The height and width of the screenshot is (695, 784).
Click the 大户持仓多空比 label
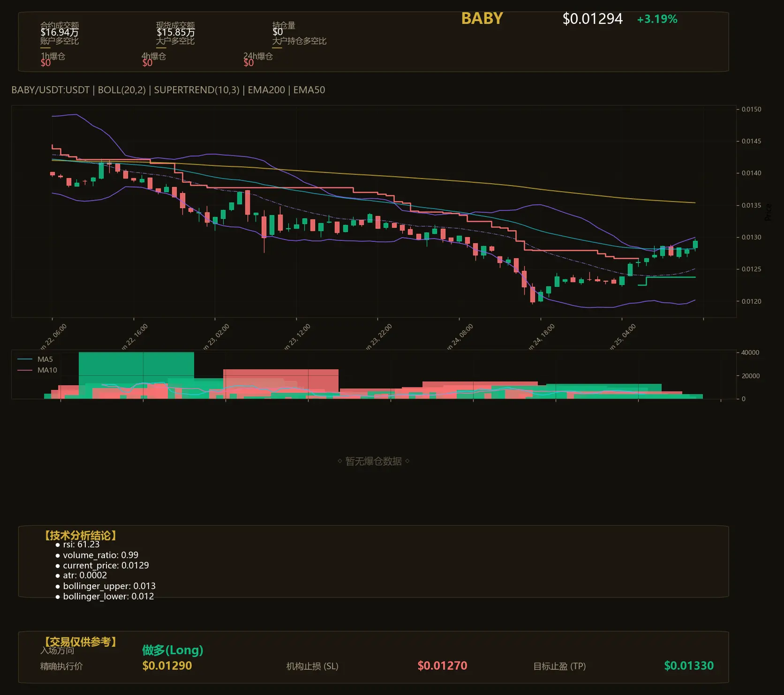[x=299, y=41]
